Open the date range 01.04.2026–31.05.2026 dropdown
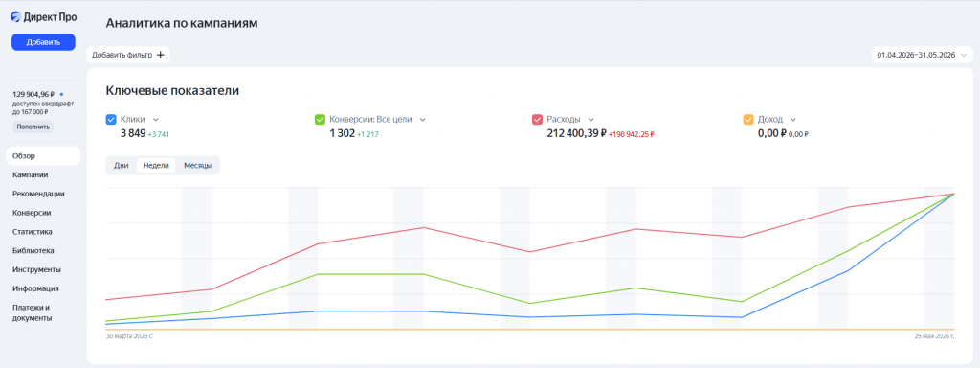This screenshot has height=368, width=980. click(x=922, y=55)
